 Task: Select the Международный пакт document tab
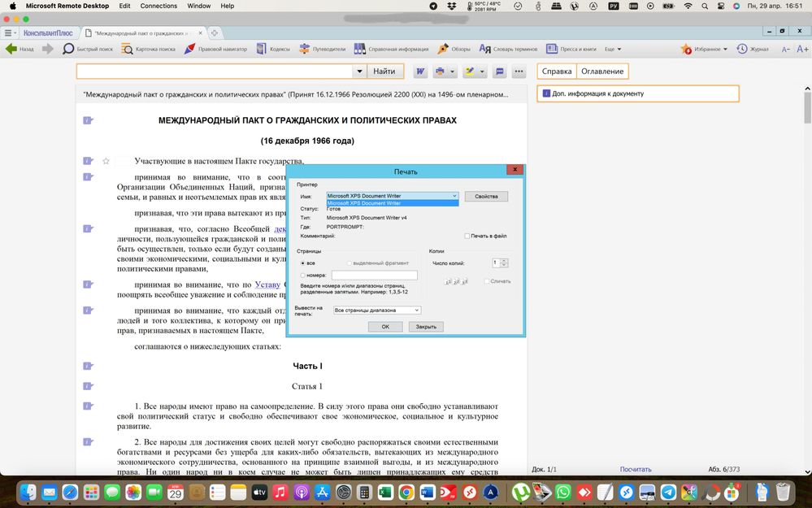(x=142, y=33)
